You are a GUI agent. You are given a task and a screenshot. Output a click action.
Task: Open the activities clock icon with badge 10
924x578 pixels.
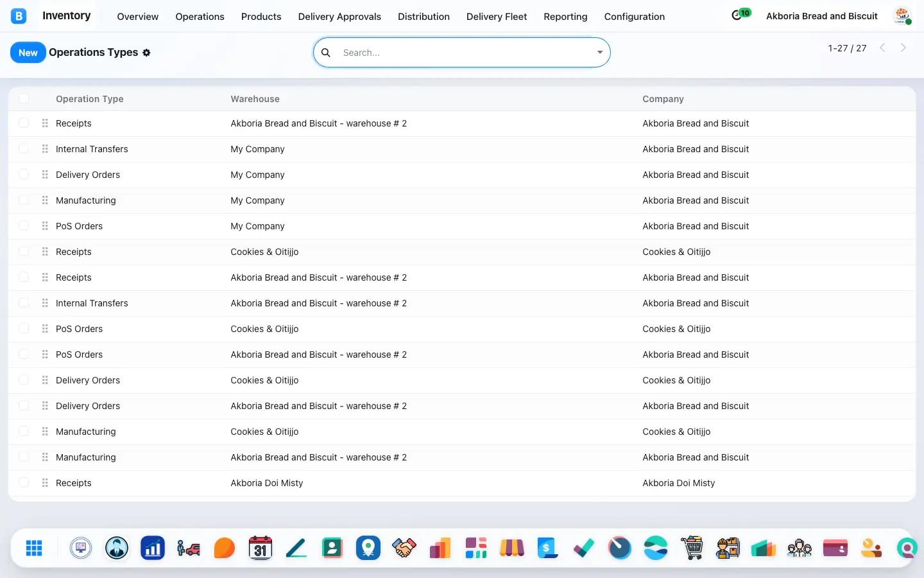pos(740,15)
